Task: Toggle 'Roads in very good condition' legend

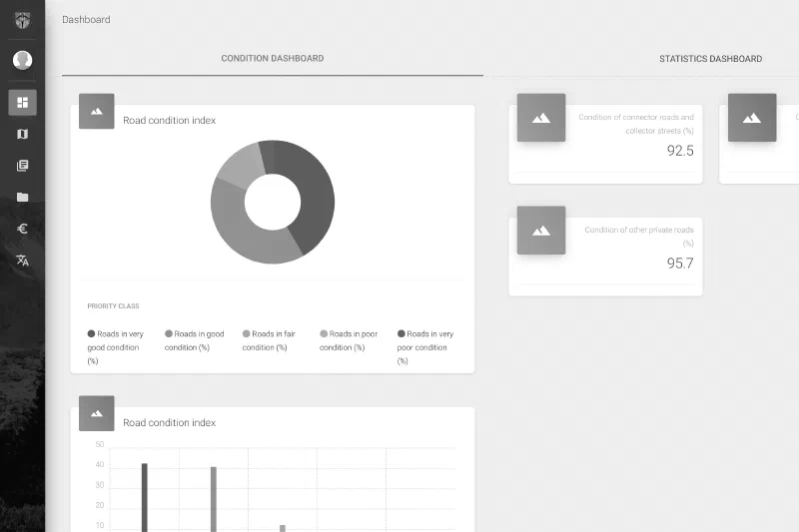Action: (x=116, y=347)
